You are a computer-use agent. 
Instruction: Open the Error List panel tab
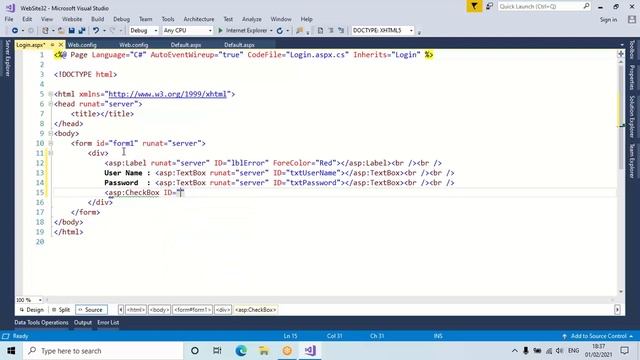pyautogui.click(x=108, y=323)
